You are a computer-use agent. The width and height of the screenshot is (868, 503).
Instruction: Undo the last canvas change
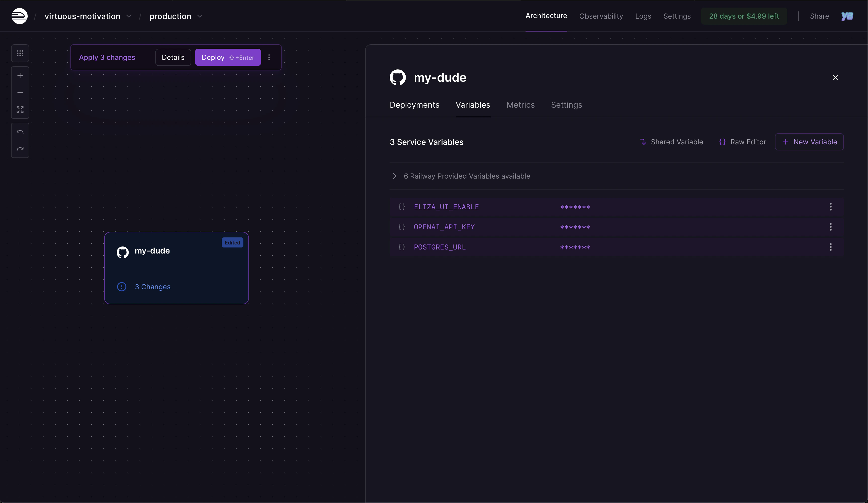click(x=20, y=132)
